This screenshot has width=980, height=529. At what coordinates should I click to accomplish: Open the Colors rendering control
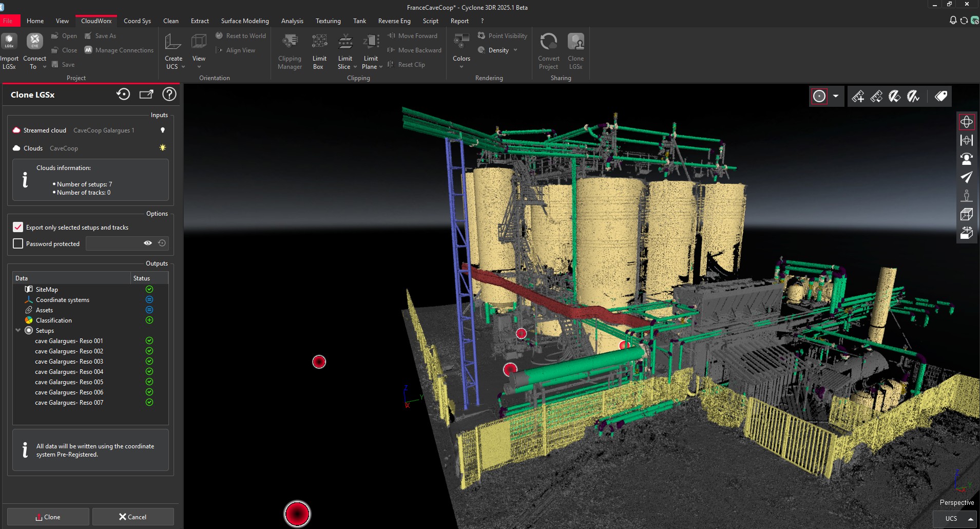tap(460, 50)
